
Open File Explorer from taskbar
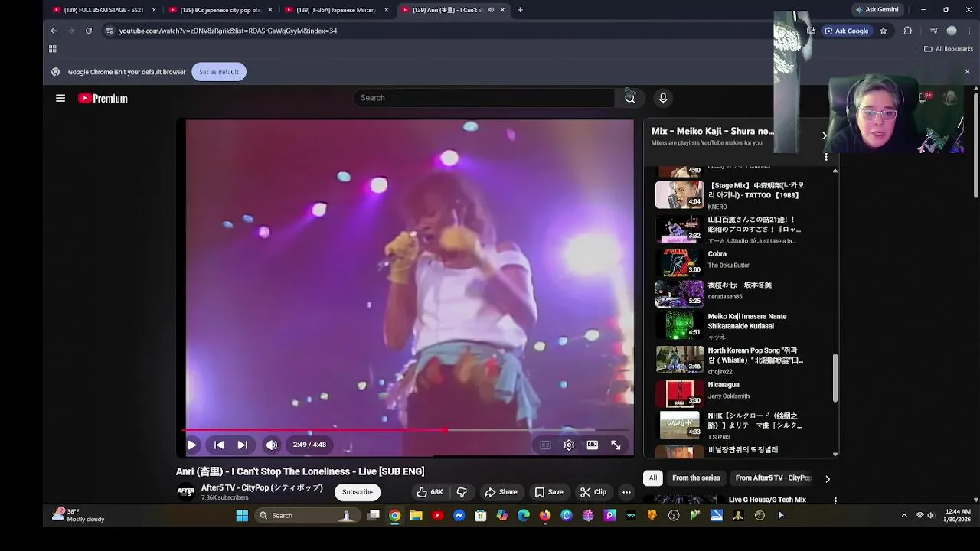(x=416, y=516)
